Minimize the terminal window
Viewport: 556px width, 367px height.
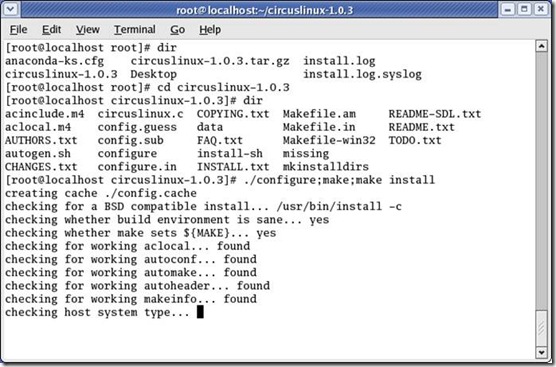point(508,9)
